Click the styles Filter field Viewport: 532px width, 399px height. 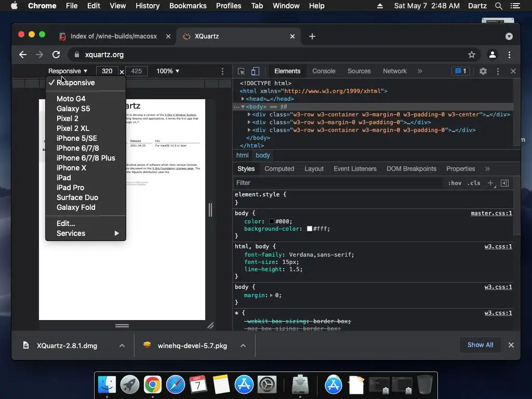point(339,183)
